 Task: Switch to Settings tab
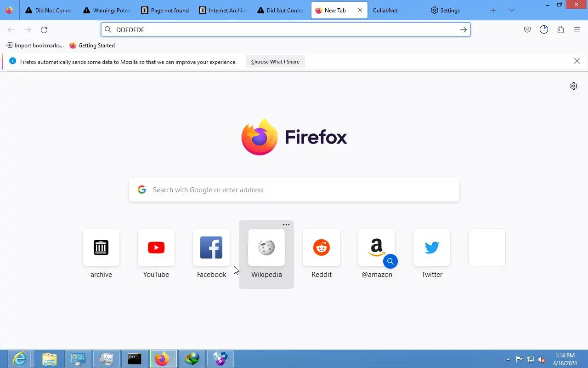coord(454,10)
